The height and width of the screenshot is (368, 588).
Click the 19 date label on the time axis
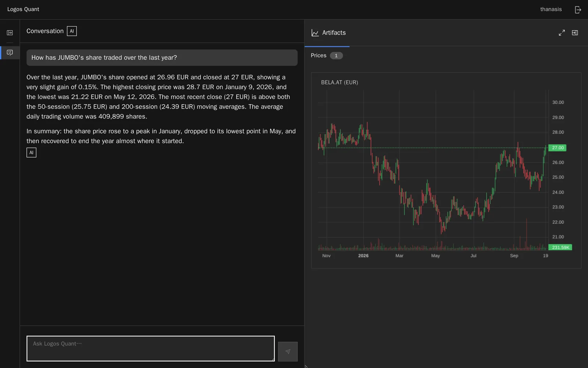pyautogui.click(x=545, y=256)
